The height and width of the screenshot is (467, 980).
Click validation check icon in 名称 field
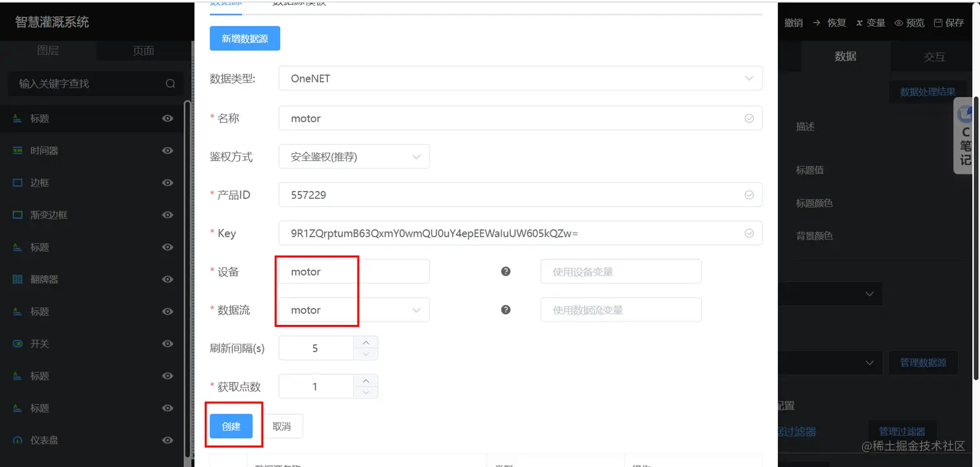[x=749, y=118]
